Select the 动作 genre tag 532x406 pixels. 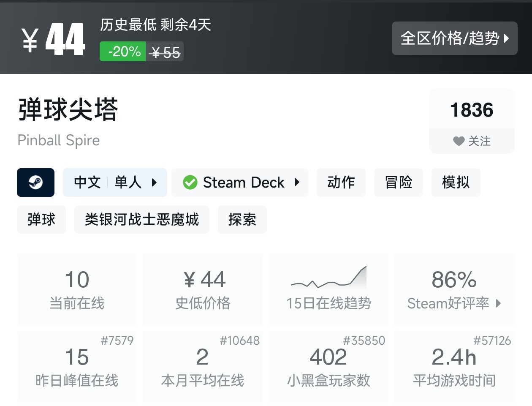pos(341,183)
